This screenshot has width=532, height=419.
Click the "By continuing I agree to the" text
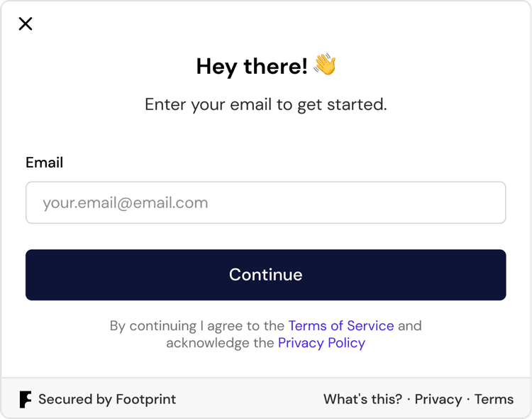point(197,326)
